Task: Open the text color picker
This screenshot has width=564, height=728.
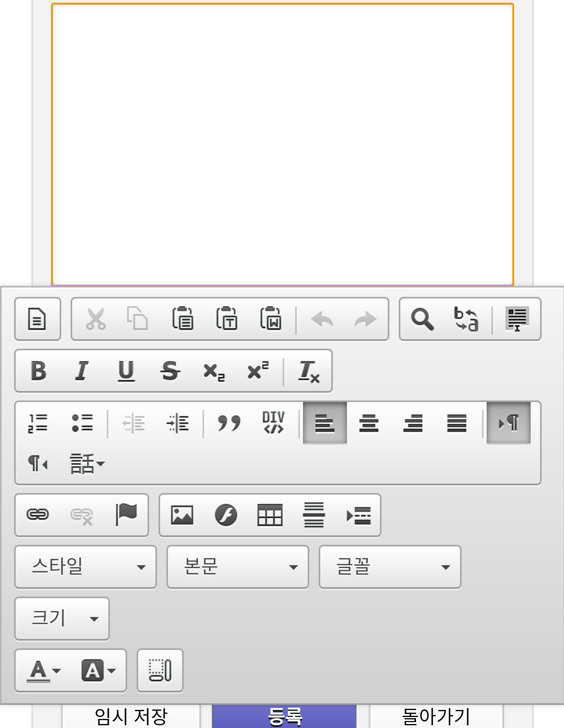Action: (44, 671)
